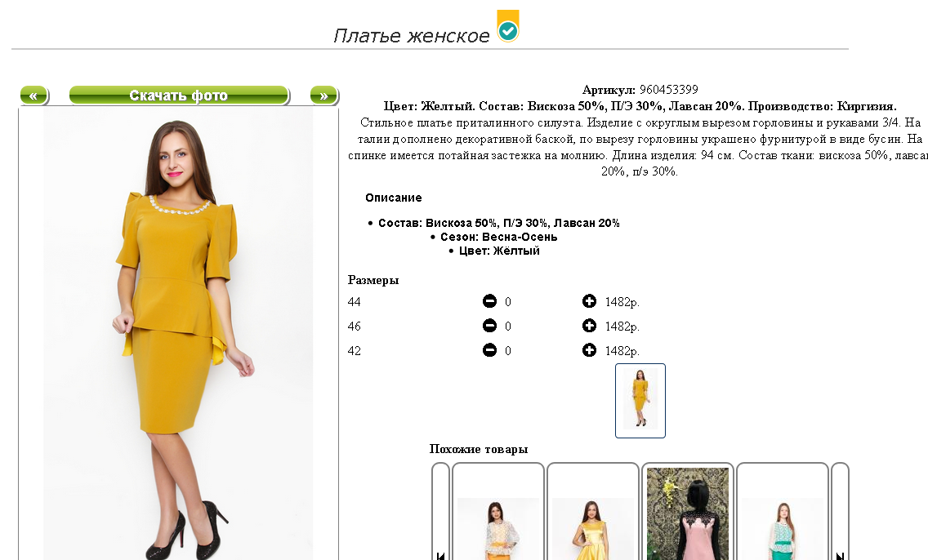Click the verified checkmark badge beside the title

pyautogui.click(x=508, y=26)
